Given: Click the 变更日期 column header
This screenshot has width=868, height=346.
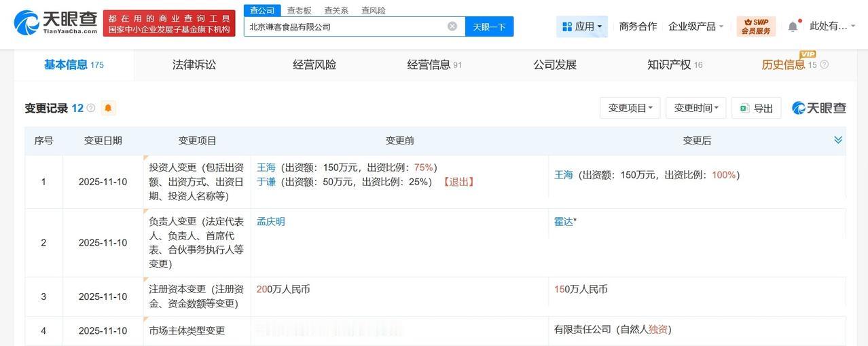Looking at the screenshot, I should click(x=103, y=141).
